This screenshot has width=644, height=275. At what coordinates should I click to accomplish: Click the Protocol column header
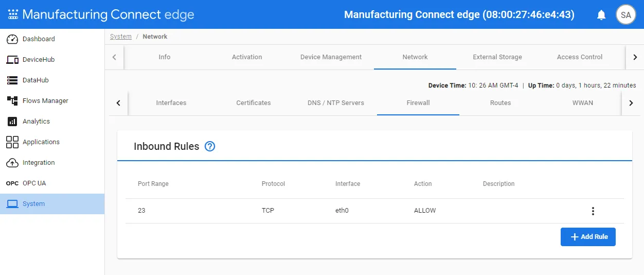pos(273,184)
